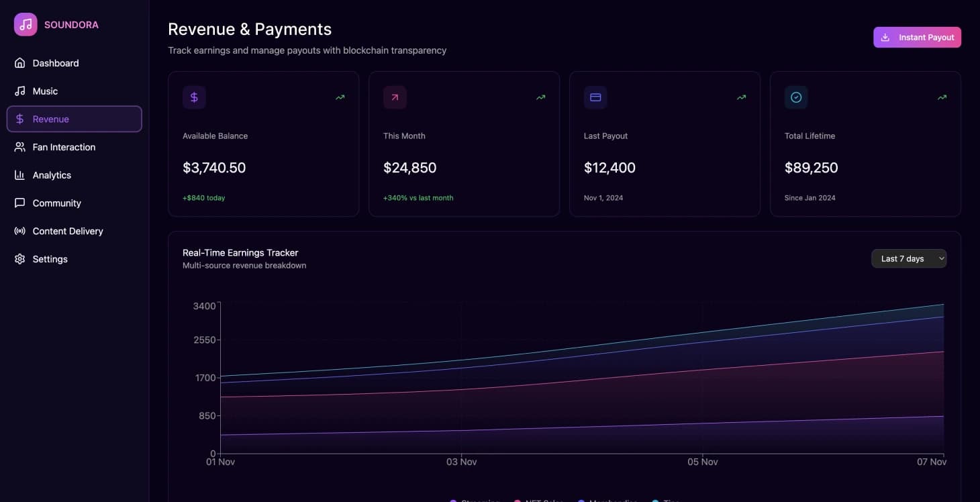980x502 pixels.
Task: Go to the Analytics page
Action: pos(52,175)
